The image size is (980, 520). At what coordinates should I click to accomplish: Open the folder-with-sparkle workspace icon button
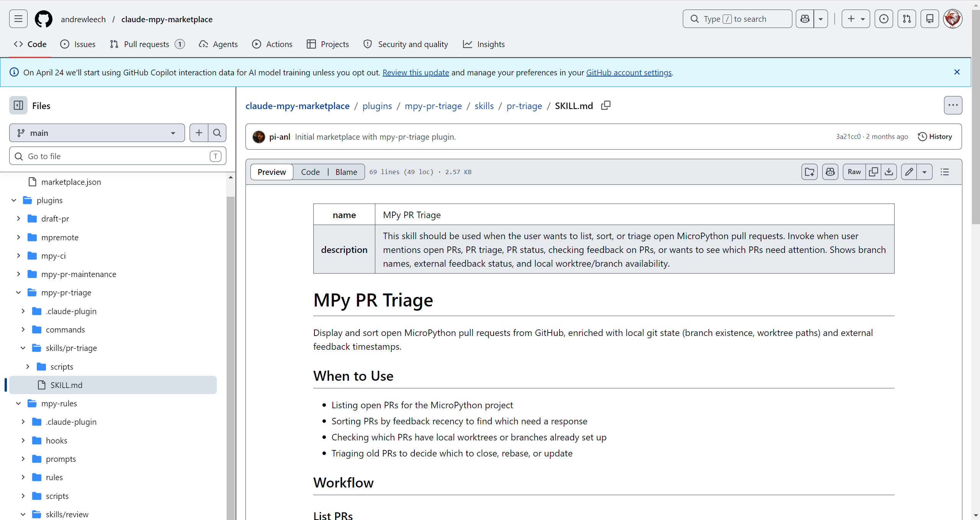[x=810, y=172]
